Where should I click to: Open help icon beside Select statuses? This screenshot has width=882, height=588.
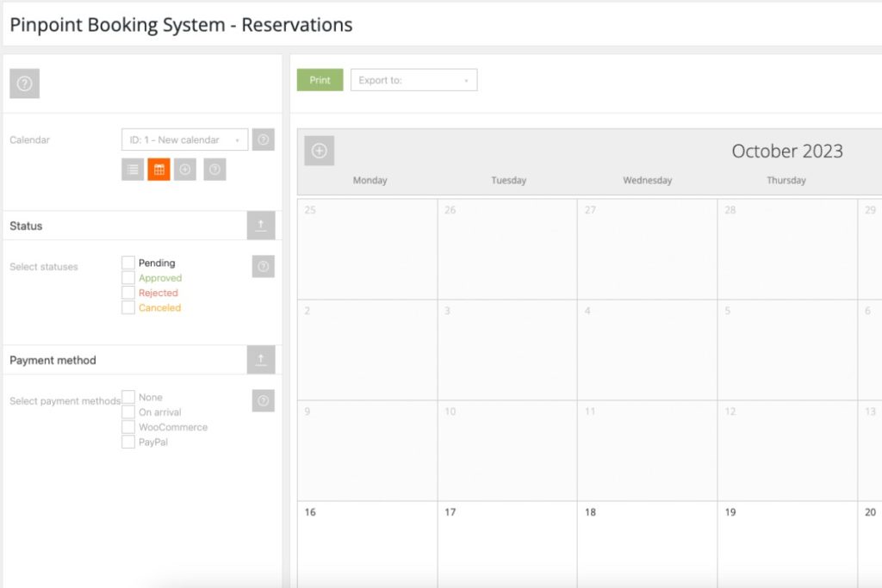[264, 267]
